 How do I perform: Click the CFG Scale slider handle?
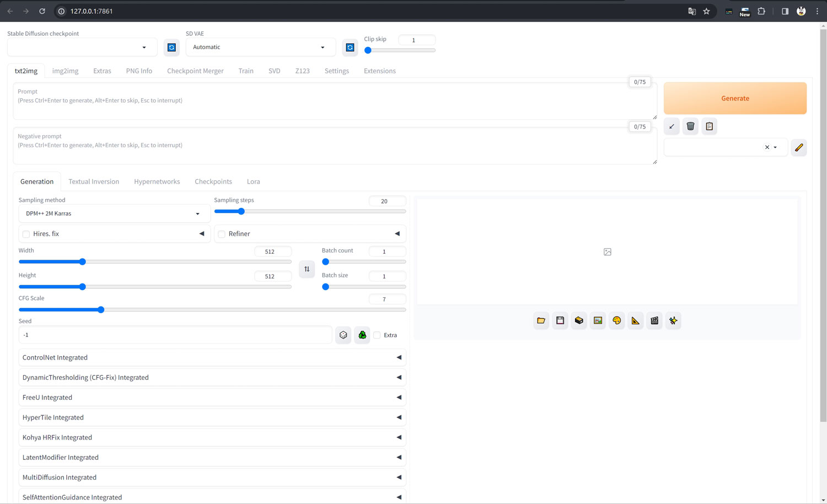click(101, 310)
